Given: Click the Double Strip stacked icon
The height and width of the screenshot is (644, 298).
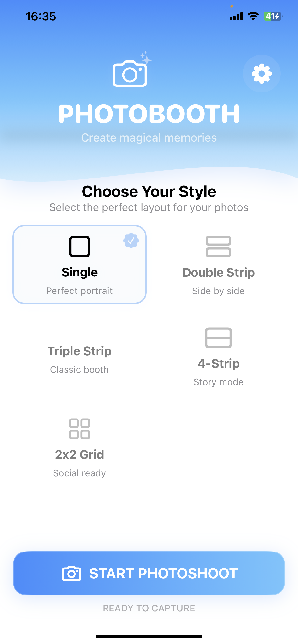Looking at the screenshot, I should pos(218,247).
